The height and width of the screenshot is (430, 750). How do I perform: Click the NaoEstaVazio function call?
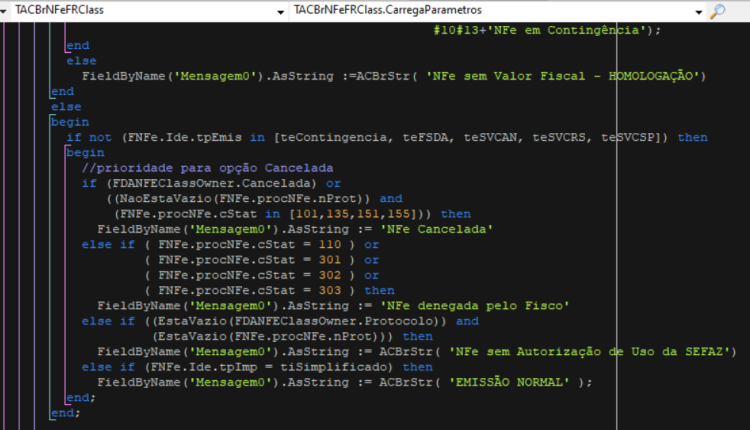(165, 198)
